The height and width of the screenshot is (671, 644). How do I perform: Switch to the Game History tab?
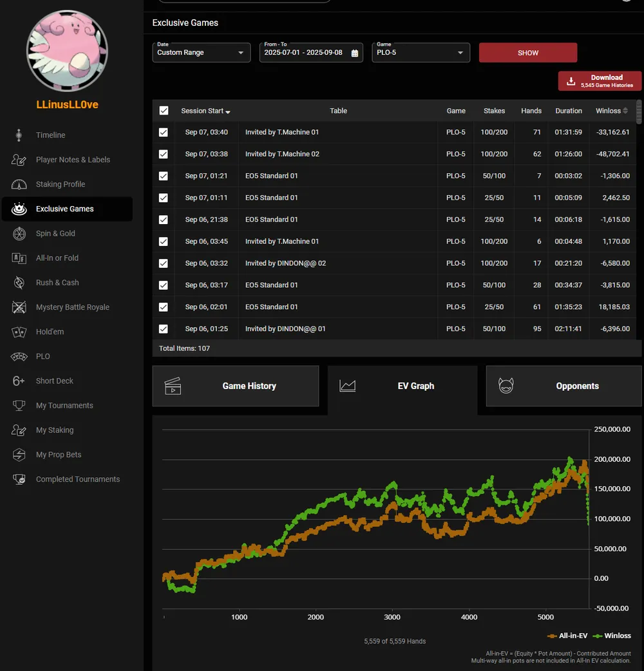(x=236, y=386)
